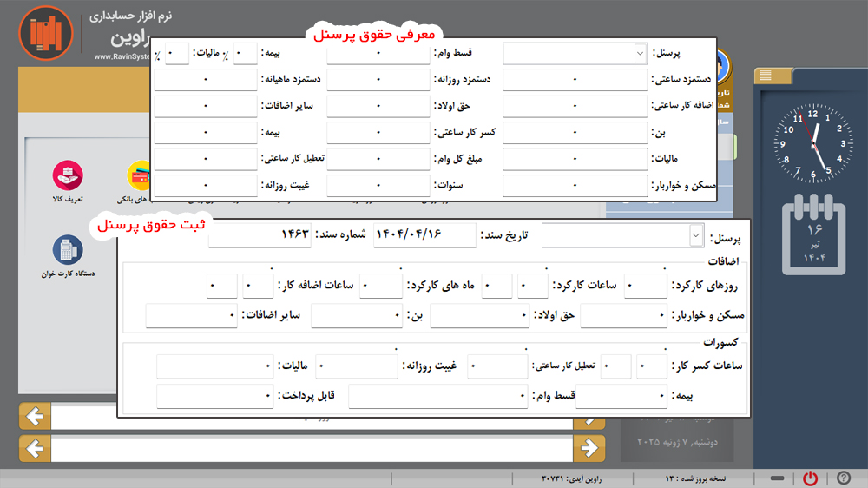
Task: Click the left arrow on bottom ticker bar
Action: (x=35, y=448)
